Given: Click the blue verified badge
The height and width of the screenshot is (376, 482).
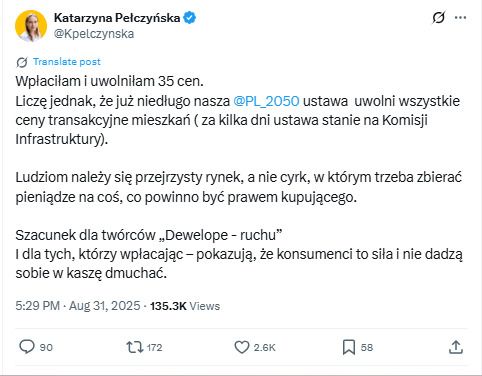Looking at the screenshot, I should (x=190, y=18).
